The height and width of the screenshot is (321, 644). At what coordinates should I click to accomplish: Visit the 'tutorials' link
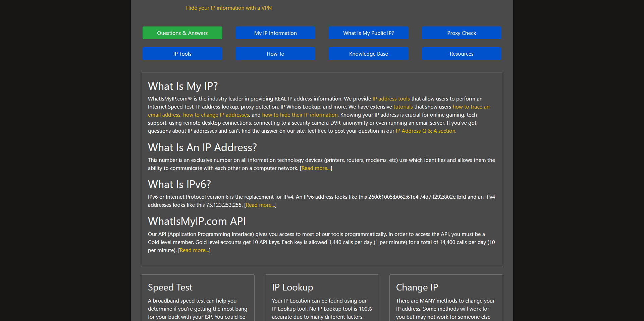(403, 107)
